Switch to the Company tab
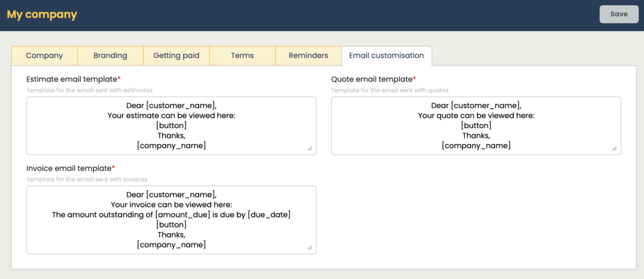Screen dimensions: 644x279 [x=44, y=56]
